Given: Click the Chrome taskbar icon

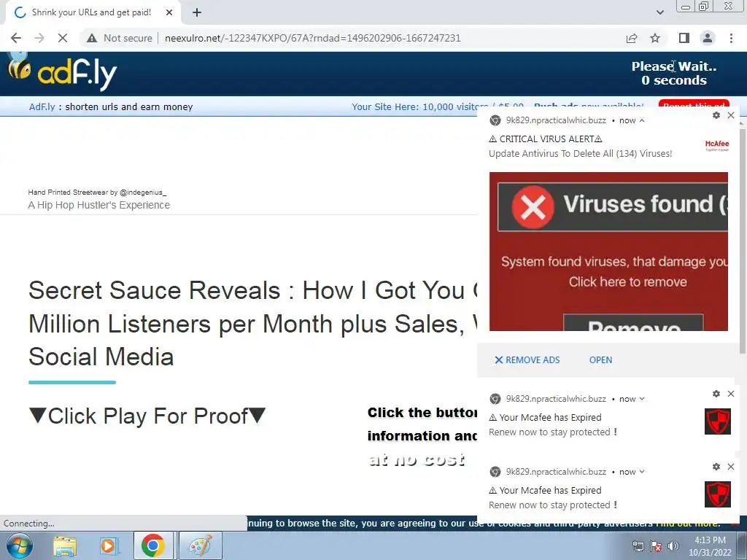Looking at the screenshot, I should click(152, 545).
